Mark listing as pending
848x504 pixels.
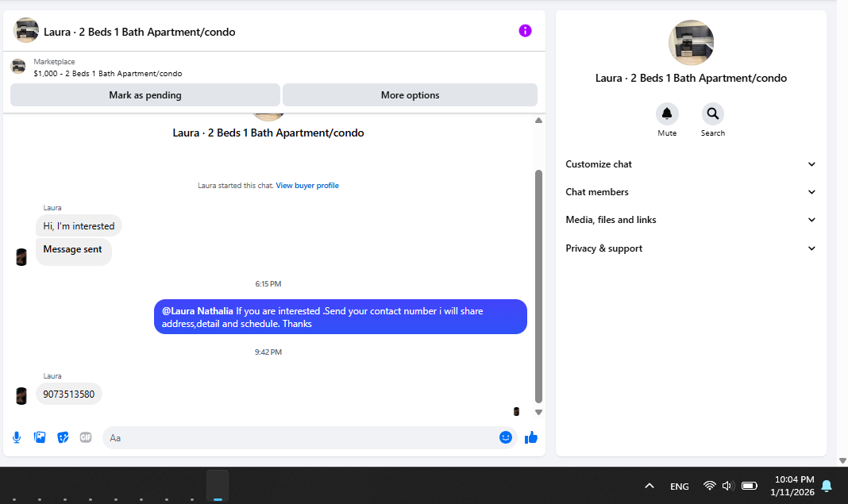pyautogui.click(x=145, y=95)
